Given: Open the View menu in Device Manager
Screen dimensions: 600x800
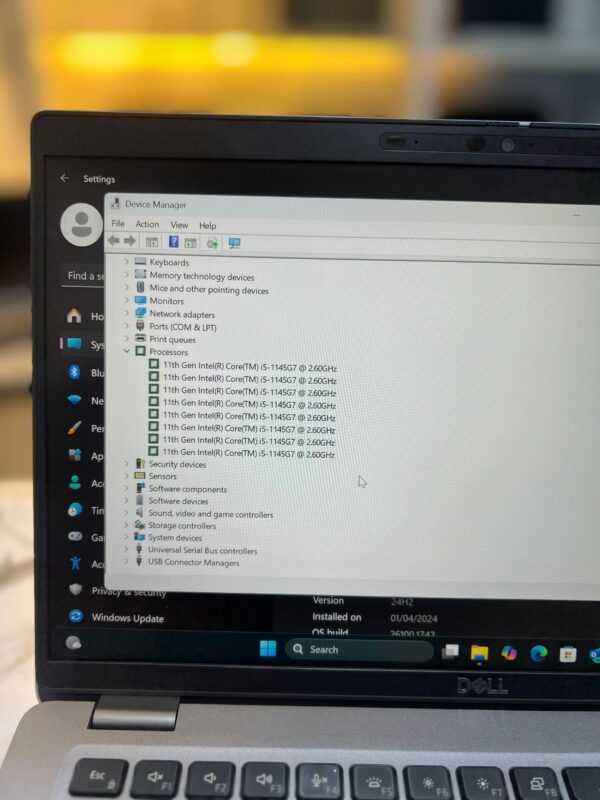Looking at the screenshot, I should 179,224.
